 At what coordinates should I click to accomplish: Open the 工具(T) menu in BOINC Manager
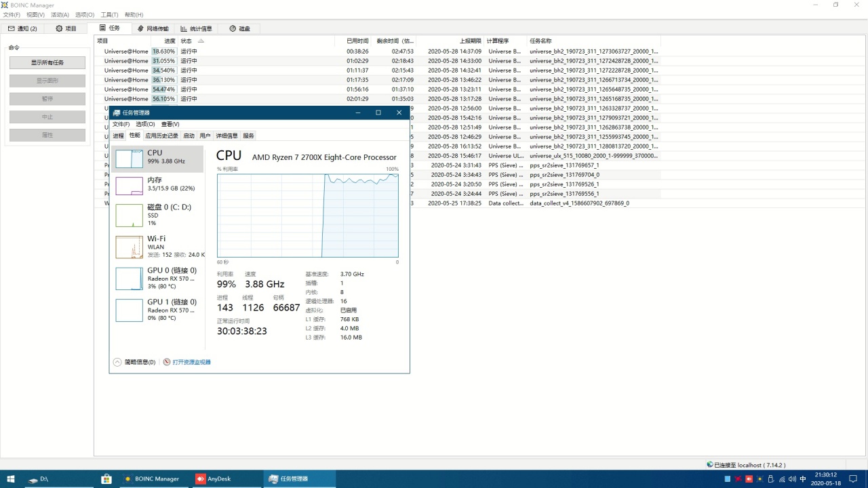coord(109,14)
